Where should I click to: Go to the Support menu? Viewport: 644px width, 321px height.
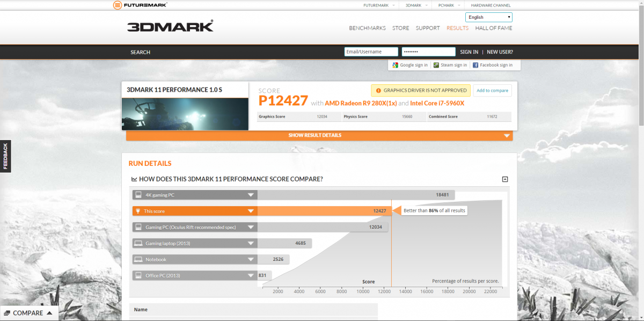[428, 28]
